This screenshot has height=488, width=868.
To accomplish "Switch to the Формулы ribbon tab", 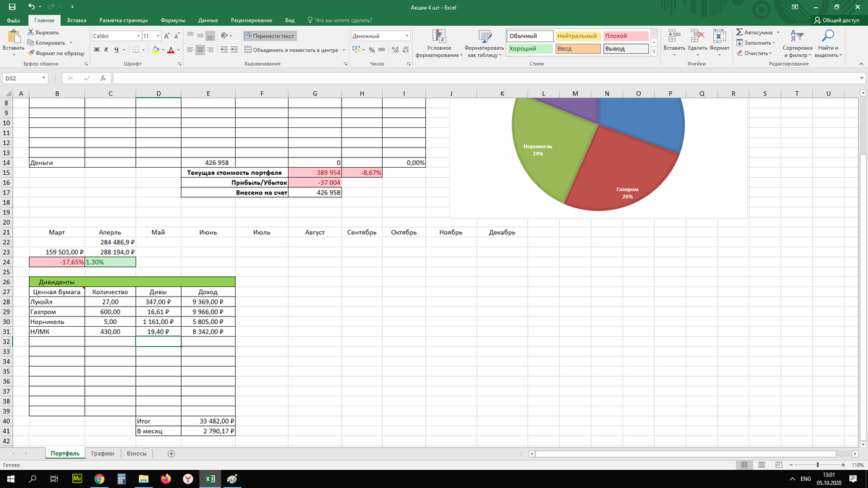I will click(x=173, y=20).
